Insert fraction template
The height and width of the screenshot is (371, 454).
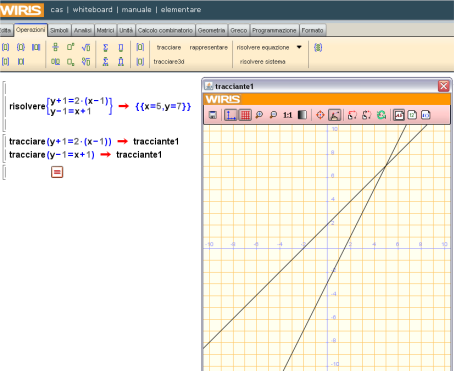[55, 47]
